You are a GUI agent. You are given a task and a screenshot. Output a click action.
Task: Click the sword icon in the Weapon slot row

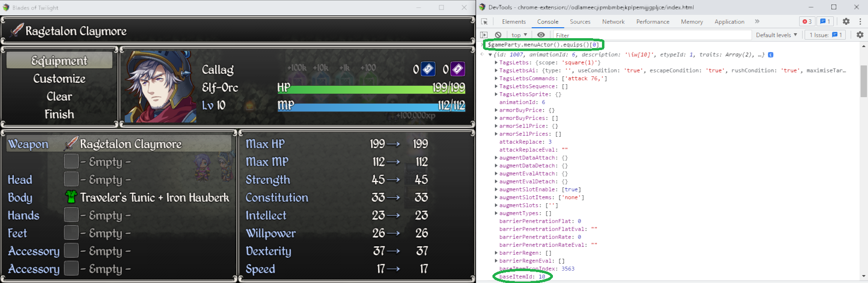[71, 144]
